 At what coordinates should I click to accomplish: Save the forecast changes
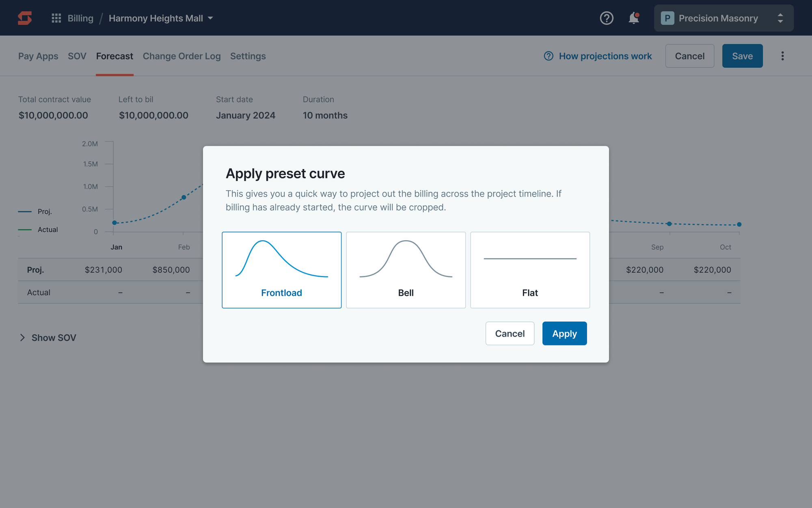tap(742, 56)
